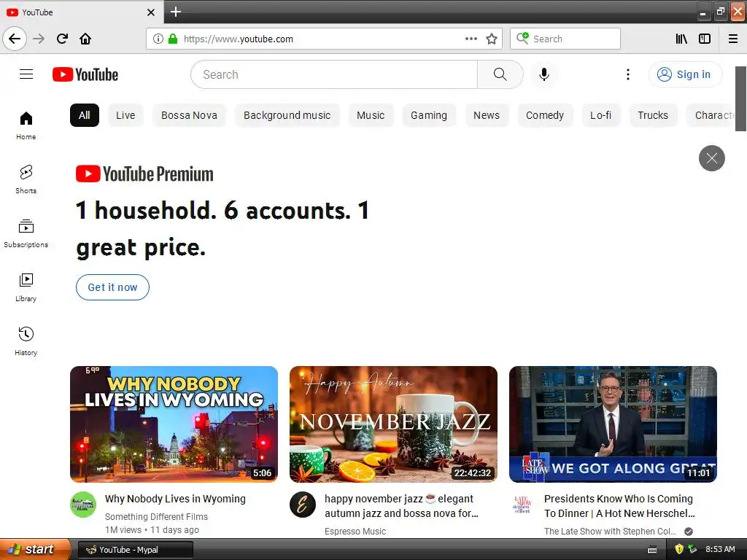Focus the YouTube search field

[334, 74]
